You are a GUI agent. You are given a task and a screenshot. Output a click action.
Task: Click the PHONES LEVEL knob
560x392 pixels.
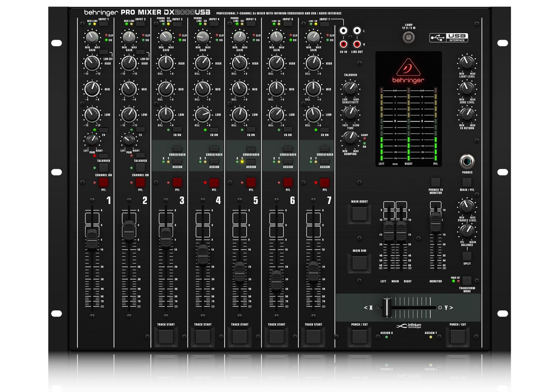467,206
